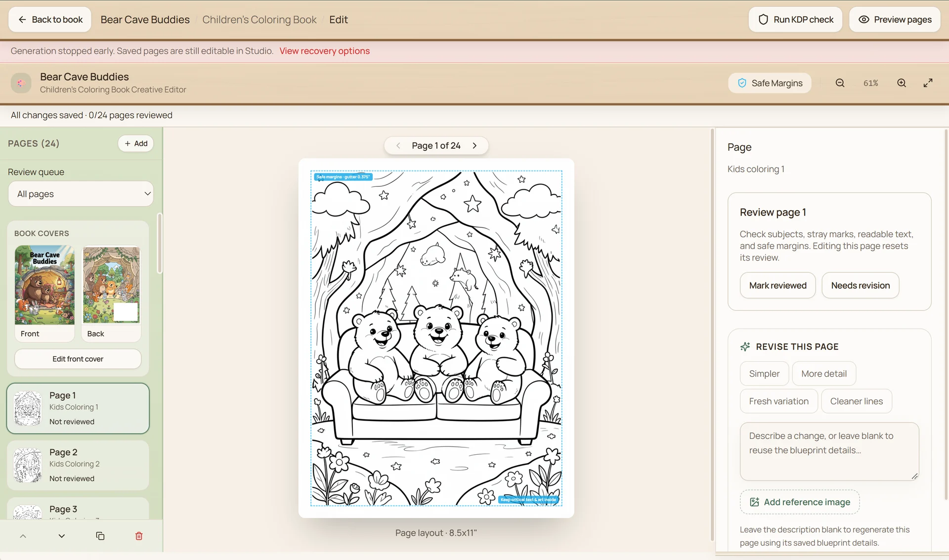Go to the previous page arrow
Viewport: 949px width, 560px height.
click(x=398, y=145)
